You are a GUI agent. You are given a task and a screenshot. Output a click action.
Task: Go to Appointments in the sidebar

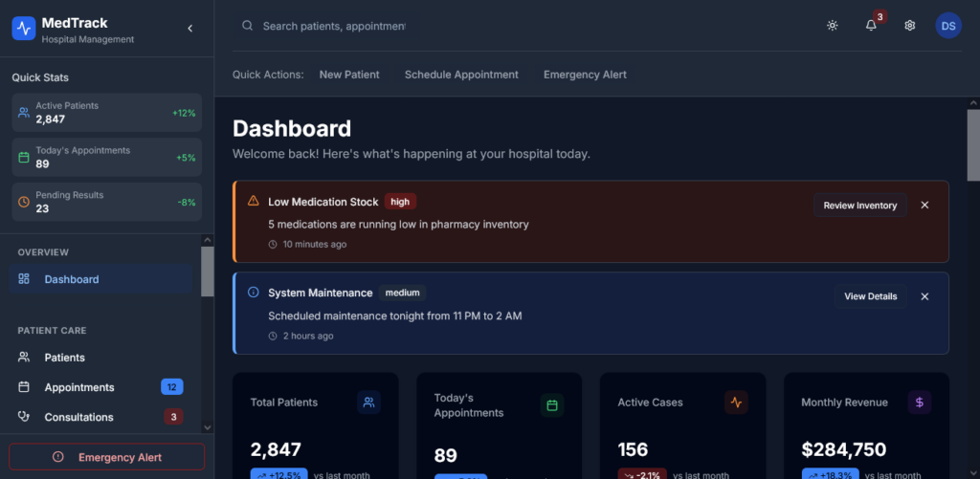[x=78, y=387]
